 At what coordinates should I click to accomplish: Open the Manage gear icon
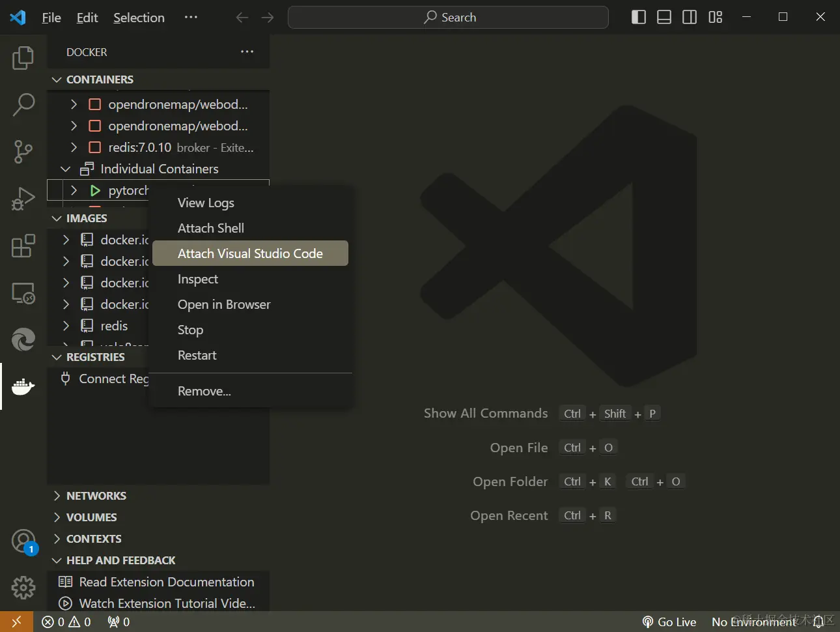pyautogui.click(x=23, y=588)
